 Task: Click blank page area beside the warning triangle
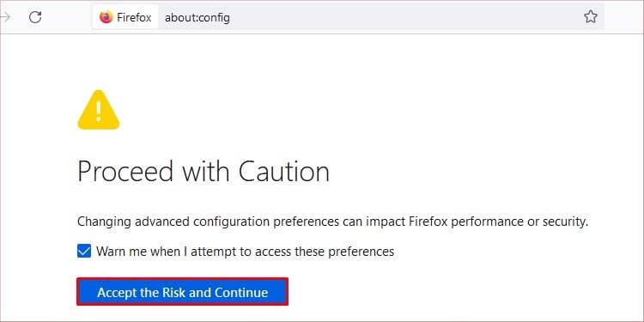(329, 110)
